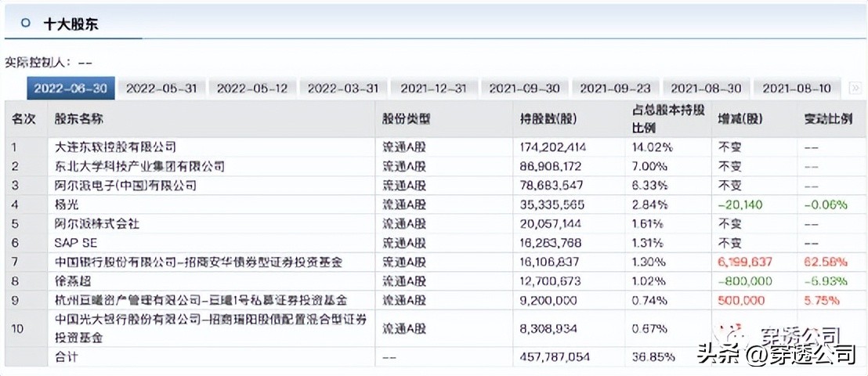The height and width of the screenshot is (376, 868).
Task: Click the 实际控制人 label
Action: [x=37, y=63]
